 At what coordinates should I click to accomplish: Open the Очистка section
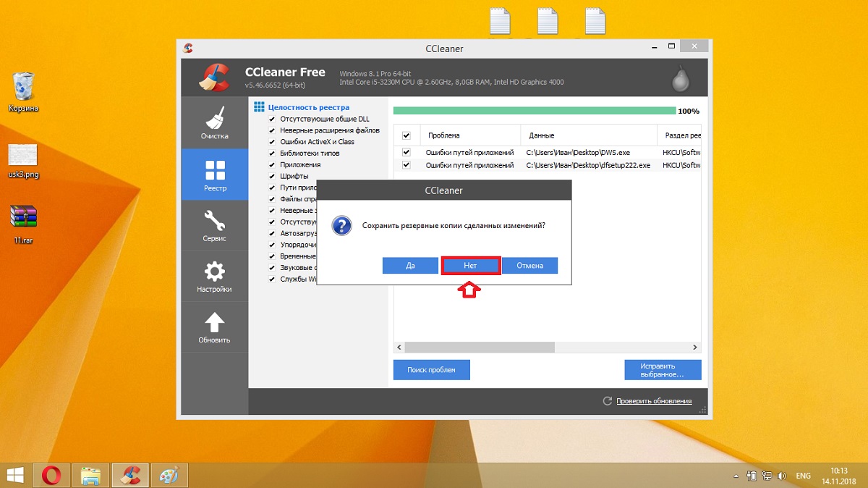tap(214, 123)
